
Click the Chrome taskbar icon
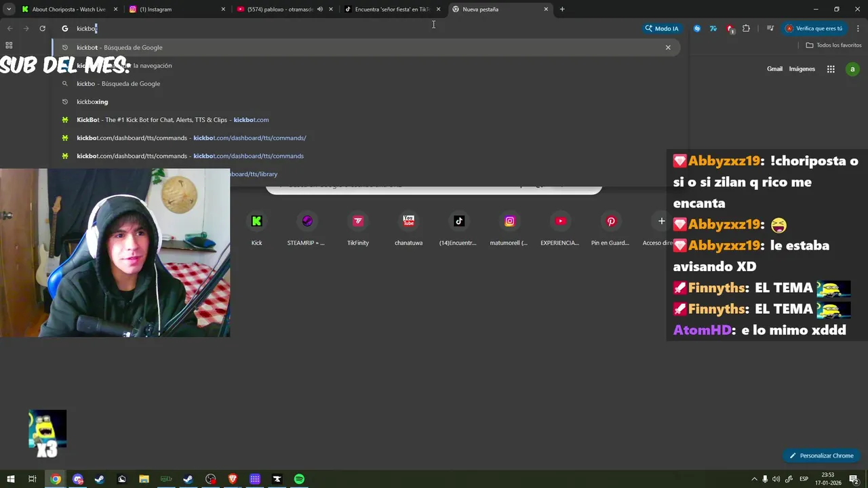tap(56, 479)
